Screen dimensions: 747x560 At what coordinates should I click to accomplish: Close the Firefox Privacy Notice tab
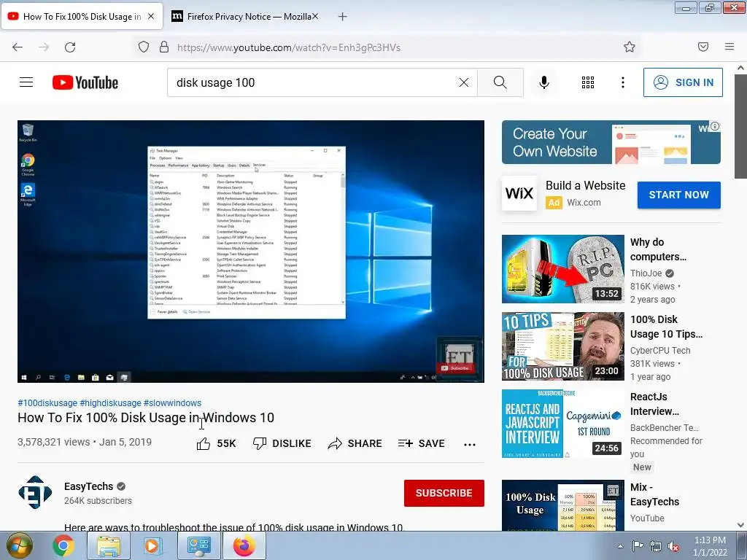coord(315,16)
